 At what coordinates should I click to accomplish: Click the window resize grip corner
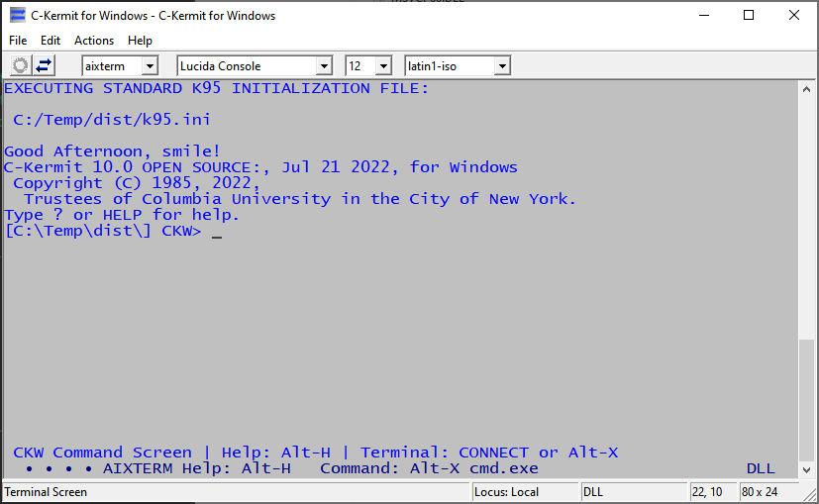coord(810,494)
